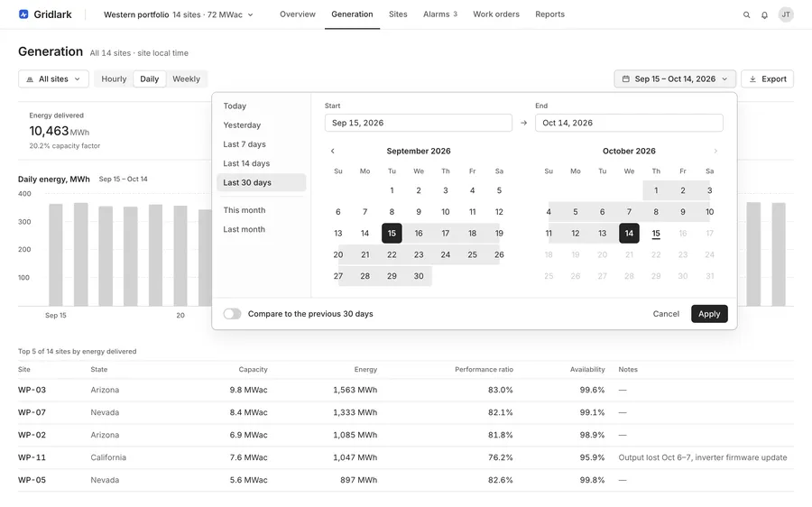The width and height of the screenshot is (812, 507).
Task: Select October 14 in the calendar
Action: pyautogui.click(x=629, y=234)
